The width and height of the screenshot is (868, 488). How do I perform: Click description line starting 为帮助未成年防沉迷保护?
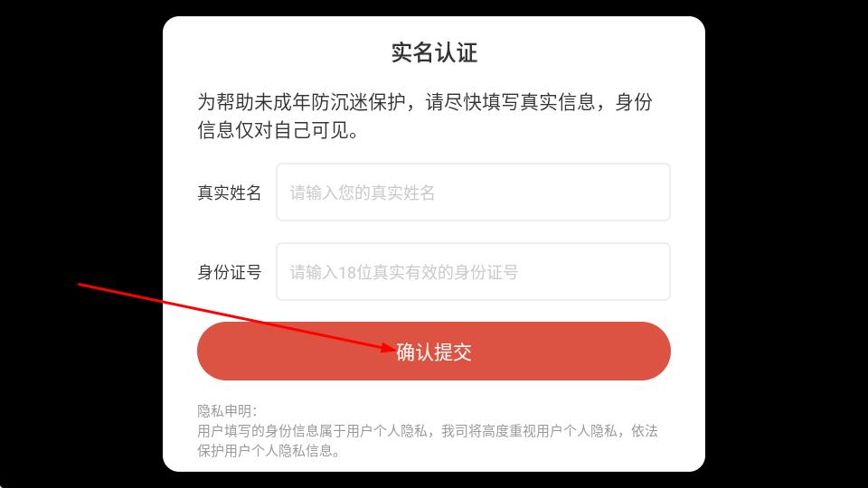point(425,102)
